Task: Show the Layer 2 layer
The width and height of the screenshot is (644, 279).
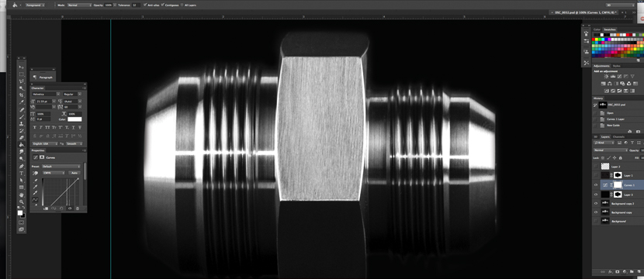Action: [596, 167]
